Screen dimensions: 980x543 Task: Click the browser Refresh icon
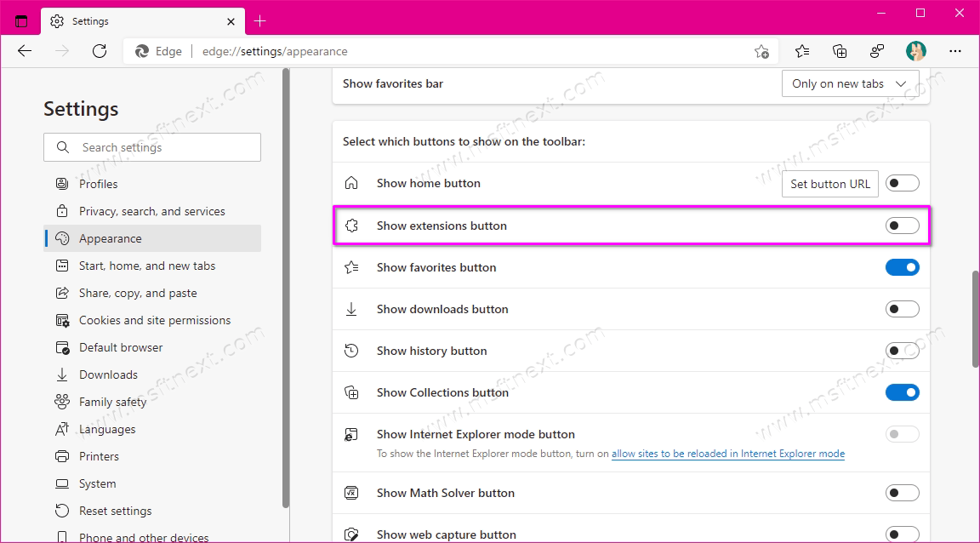click(x=100, y=51)
